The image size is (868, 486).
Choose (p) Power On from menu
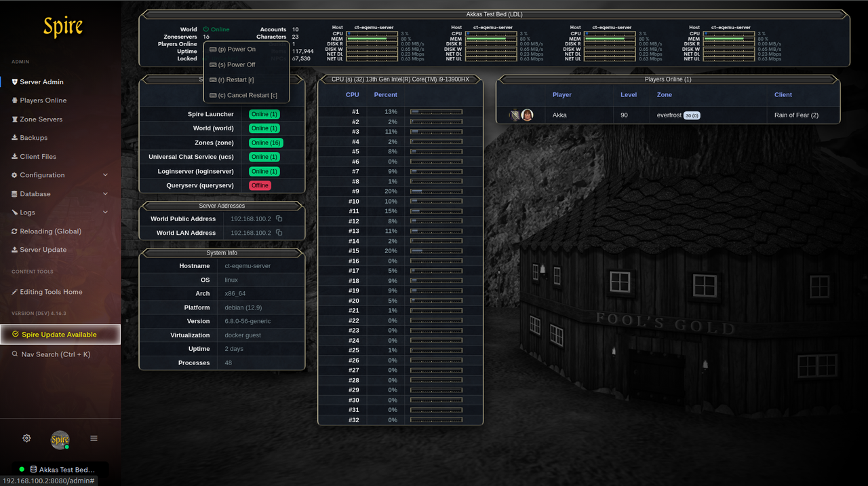246,50
